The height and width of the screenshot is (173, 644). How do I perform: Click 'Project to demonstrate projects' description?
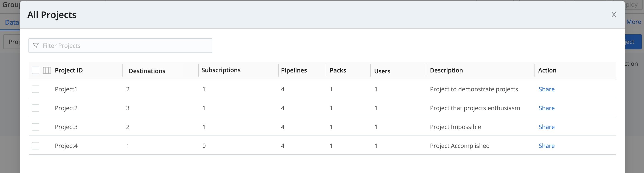pyautogui.click(x=474, y=89)
